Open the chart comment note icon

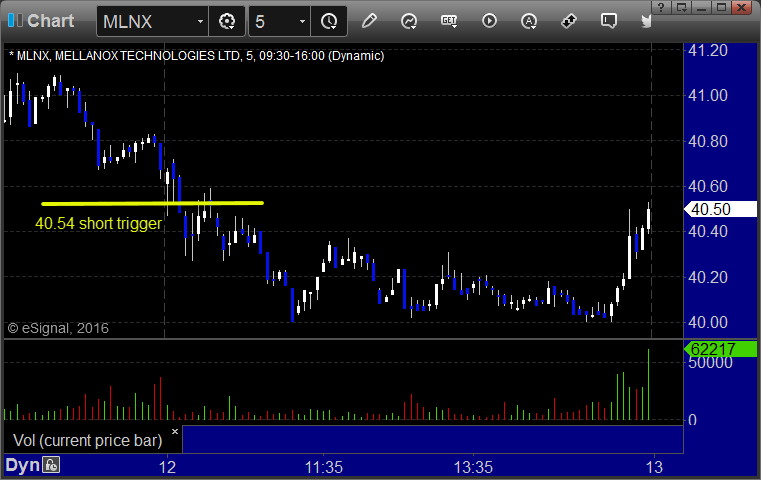coord(609,21)
